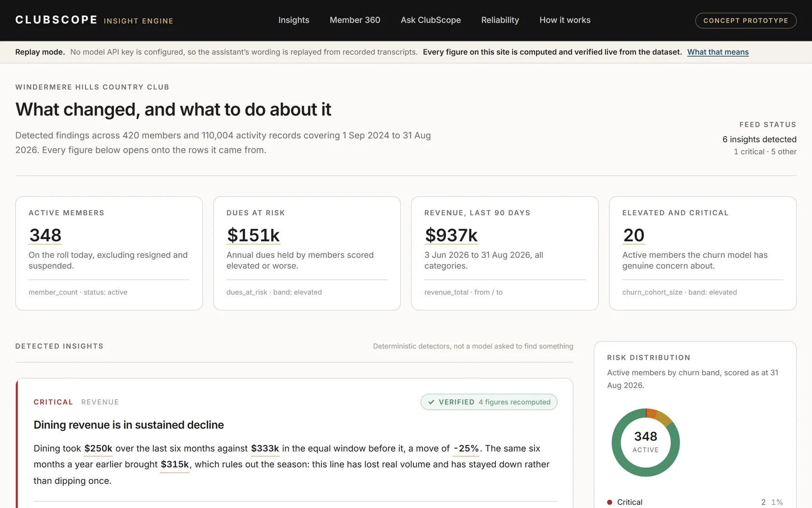This screenshot has height=508, width=812.
Task: Click the Dues at Risk card
Action: [x=307, y=253]
